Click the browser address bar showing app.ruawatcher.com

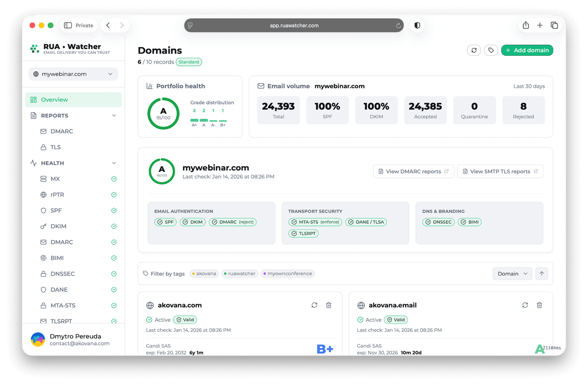[x=294, y=25]
